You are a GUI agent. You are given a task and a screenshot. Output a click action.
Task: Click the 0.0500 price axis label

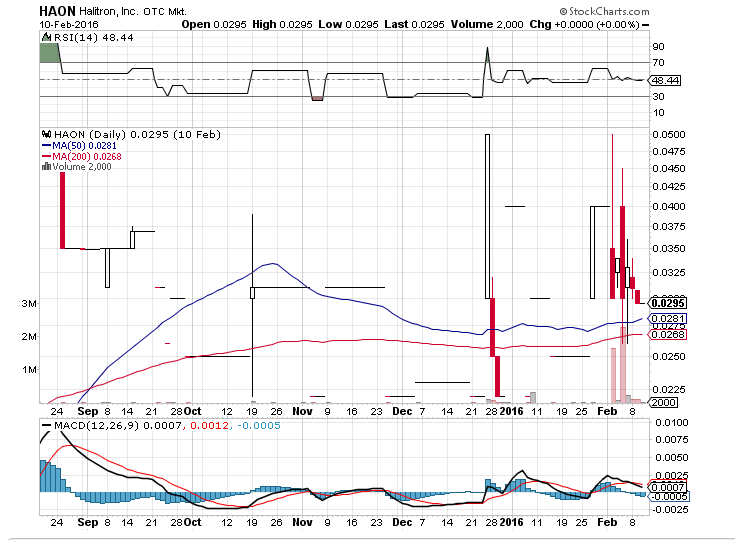[668, 135]
